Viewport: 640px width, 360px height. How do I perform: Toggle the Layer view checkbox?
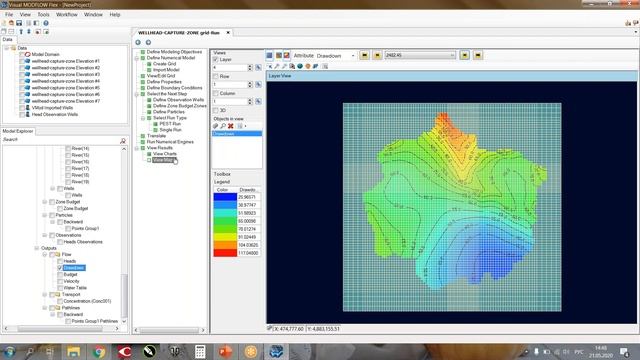point(216,60)
